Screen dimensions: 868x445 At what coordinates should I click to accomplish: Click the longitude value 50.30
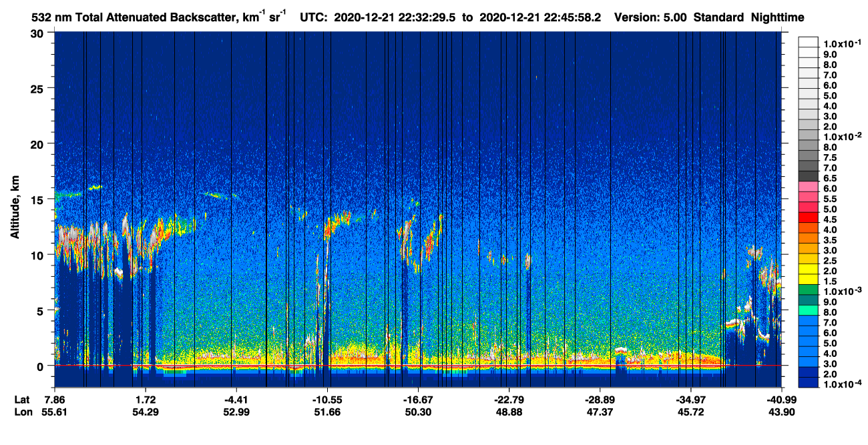point(419,412)
